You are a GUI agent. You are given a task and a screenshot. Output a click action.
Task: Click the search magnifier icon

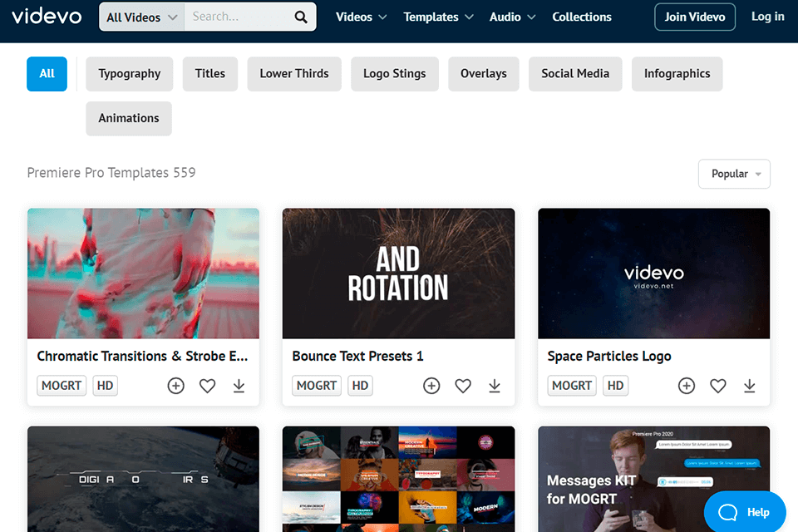click(x=301, y=17)
